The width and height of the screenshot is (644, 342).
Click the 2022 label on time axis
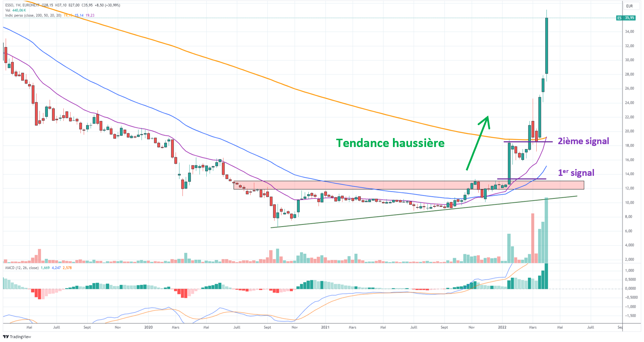(x=502, y=327)
